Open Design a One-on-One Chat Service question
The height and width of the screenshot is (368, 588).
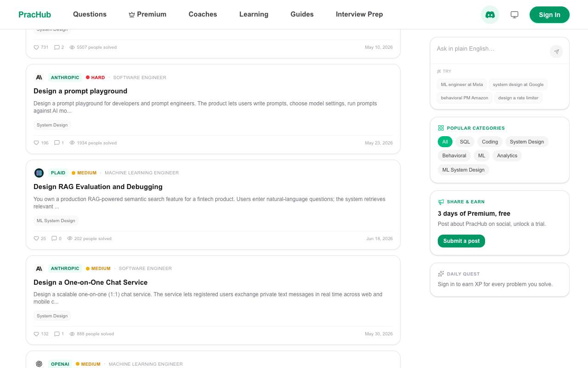click(90, 282)
